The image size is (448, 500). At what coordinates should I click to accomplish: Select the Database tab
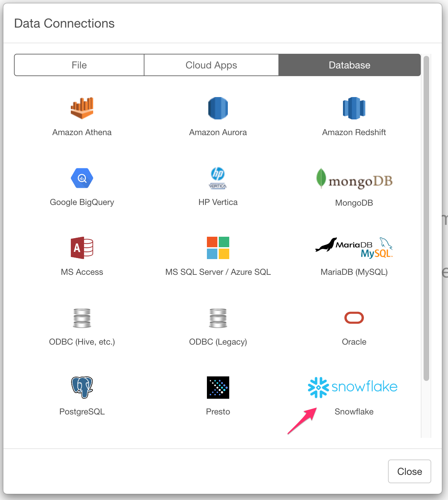[350, 65]
